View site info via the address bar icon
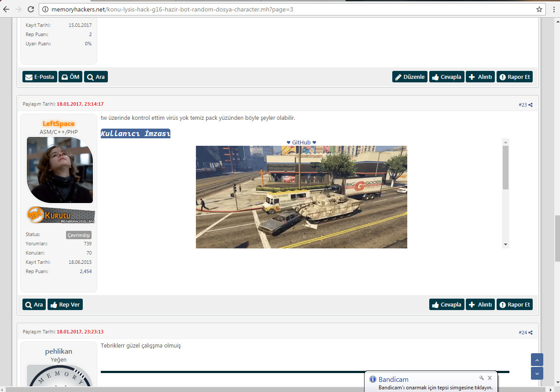Screen dimensions: 560x392 click(x=45, y=9)
